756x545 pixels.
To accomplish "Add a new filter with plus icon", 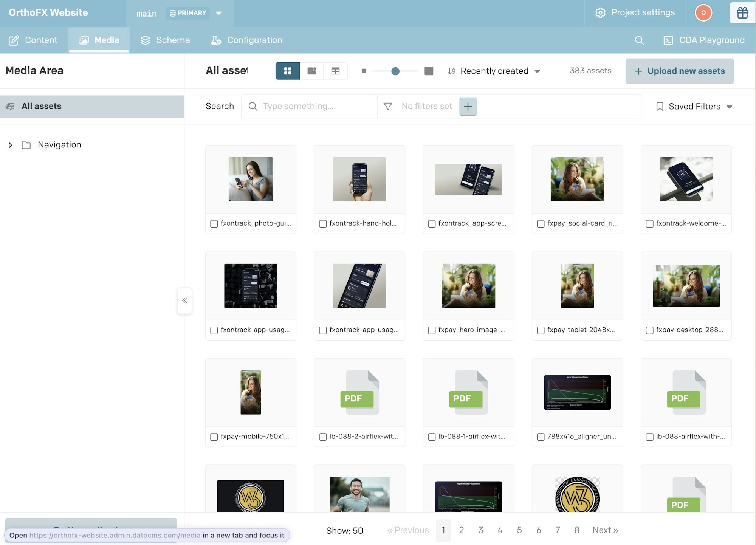I will (x=468, y=107).
